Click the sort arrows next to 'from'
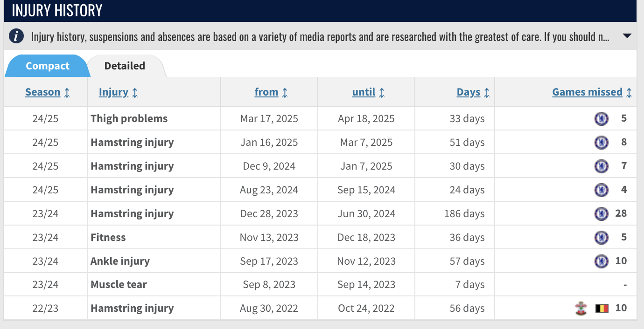 [285, 92]
